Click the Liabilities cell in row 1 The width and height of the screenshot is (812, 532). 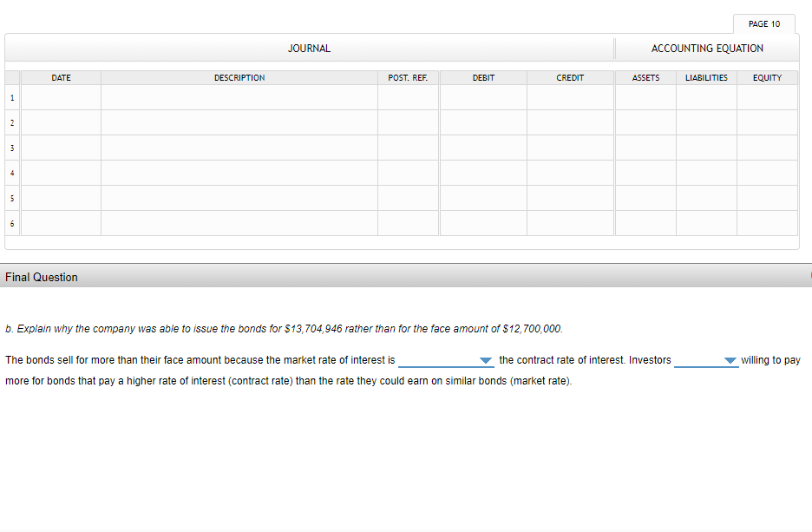tap(706, 97)
